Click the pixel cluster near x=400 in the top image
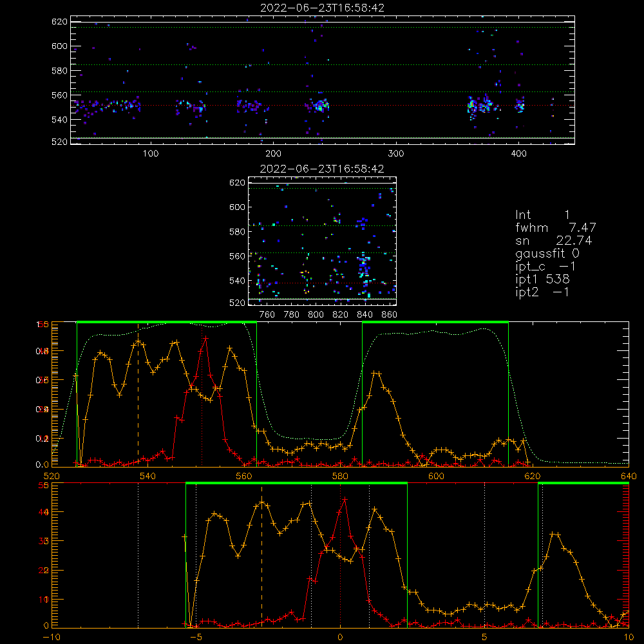 tap(520, 105)
